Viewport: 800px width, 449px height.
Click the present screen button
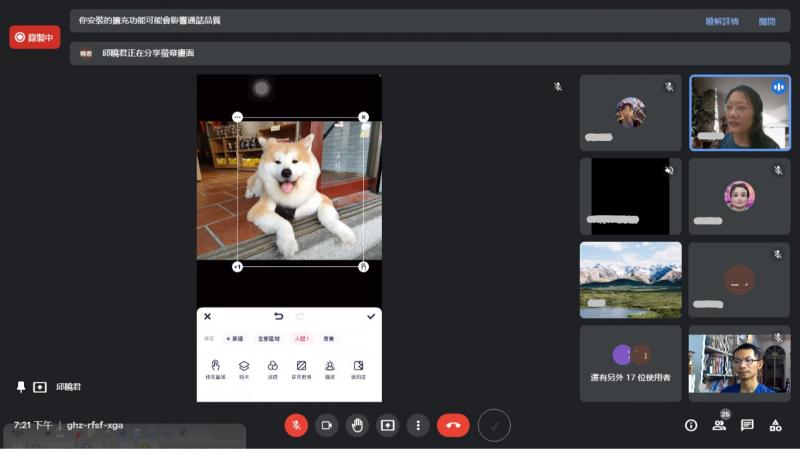pyautogui.click(x=387, y=425)
